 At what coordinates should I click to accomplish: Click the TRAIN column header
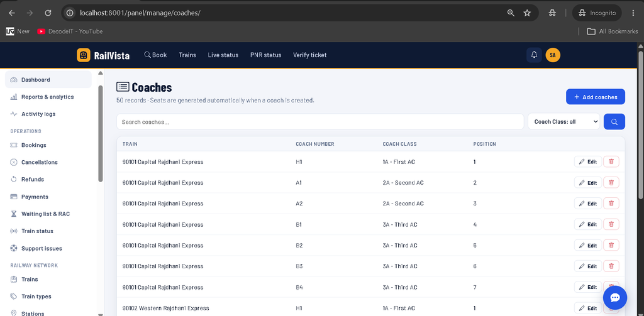pyautogui.click(x=130, y=144)
